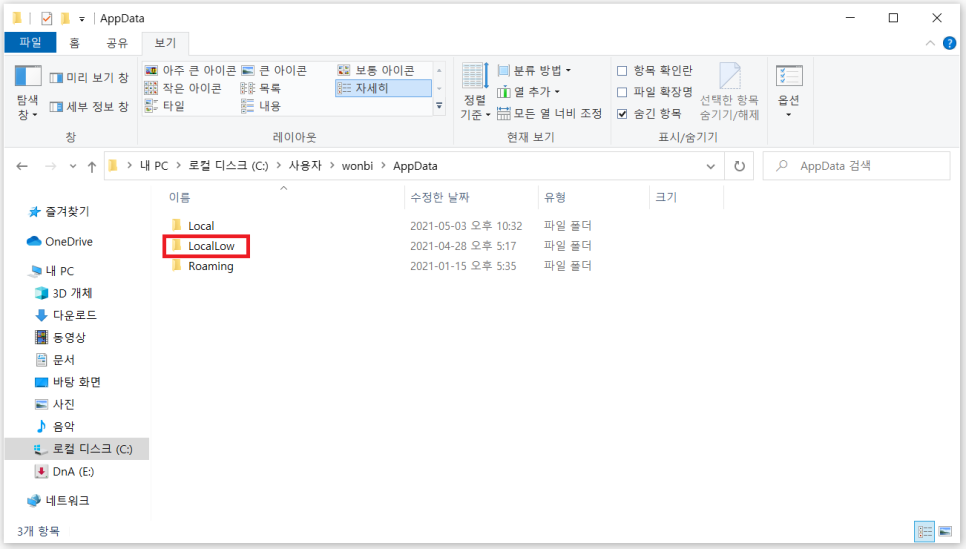Switch to the 홈 ribbon tab
This screenshot has width=966, height=549.
75,43
